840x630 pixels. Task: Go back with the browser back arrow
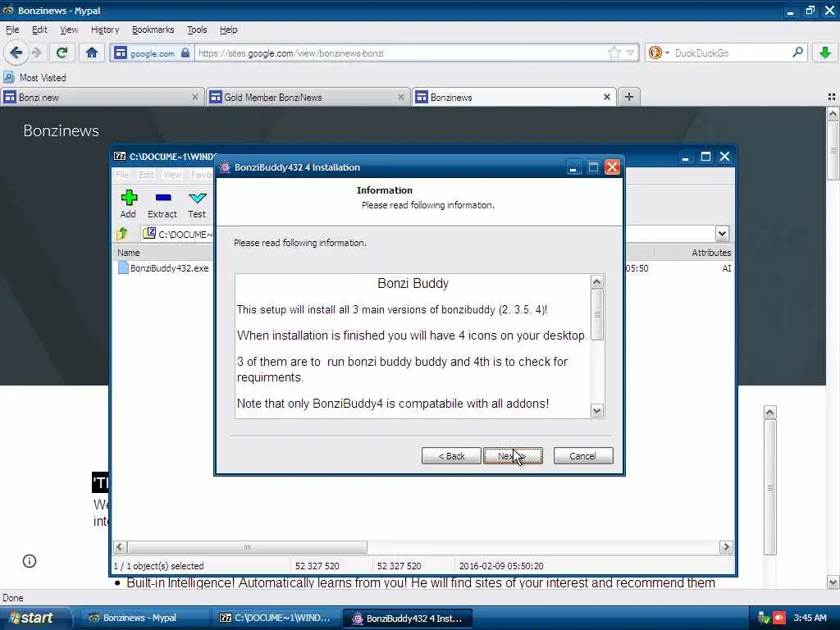[x=16, y=52]
